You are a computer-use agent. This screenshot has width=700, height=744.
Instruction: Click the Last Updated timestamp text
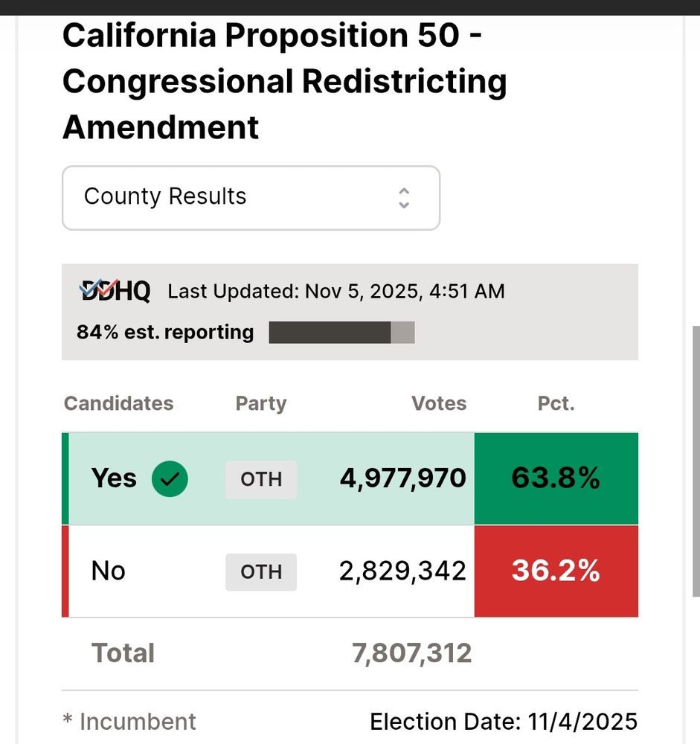click(x=336, y=291)
